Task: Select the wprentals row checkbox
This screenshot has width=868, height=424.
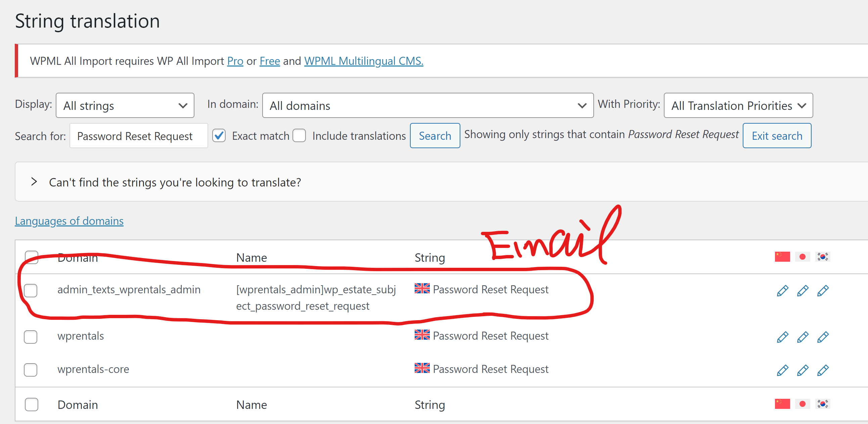Action: click(30, 337)
